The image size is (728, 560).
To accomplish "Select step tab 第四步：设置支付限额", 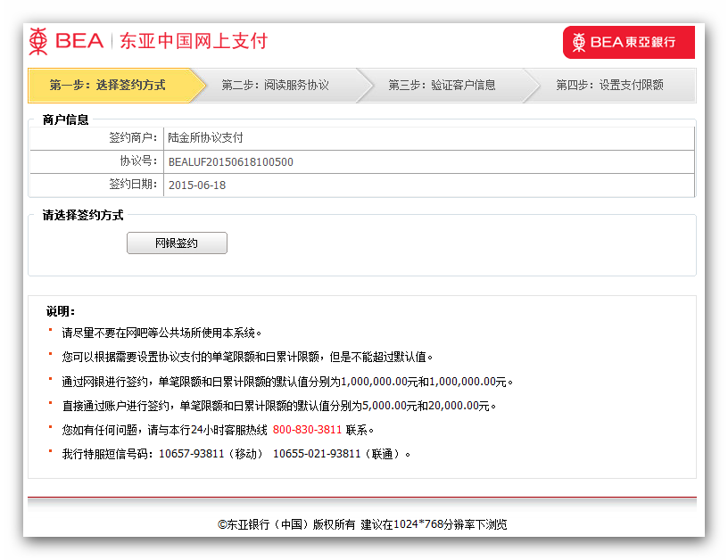I will 609,86.
